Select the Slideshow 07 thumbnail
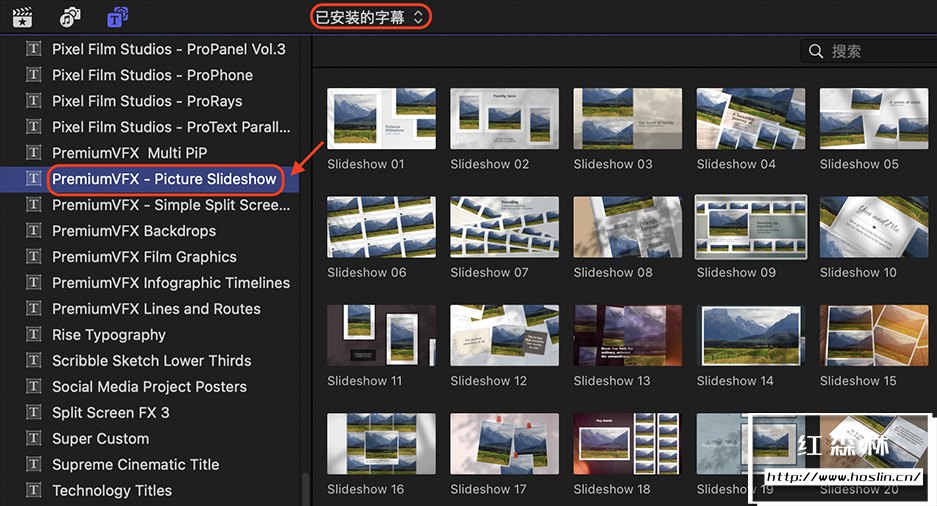This screenshot has width=937, height=506. pos(504,227)
